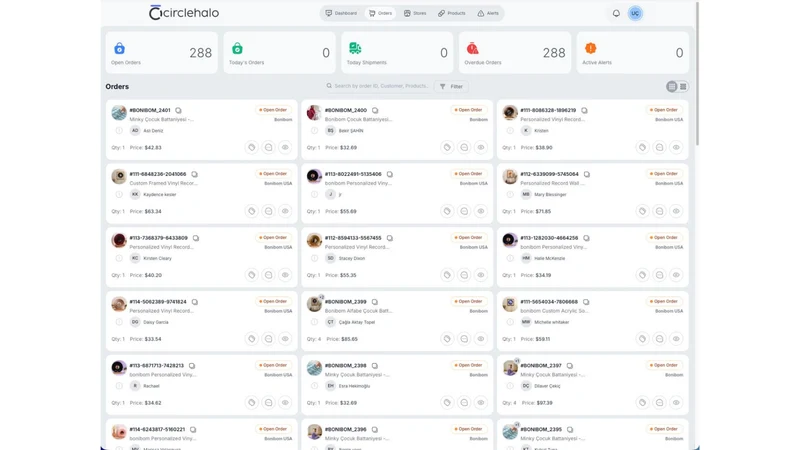Copy order ID #113-8022491-5135406
800x450 pixels.
pos(390,174)
